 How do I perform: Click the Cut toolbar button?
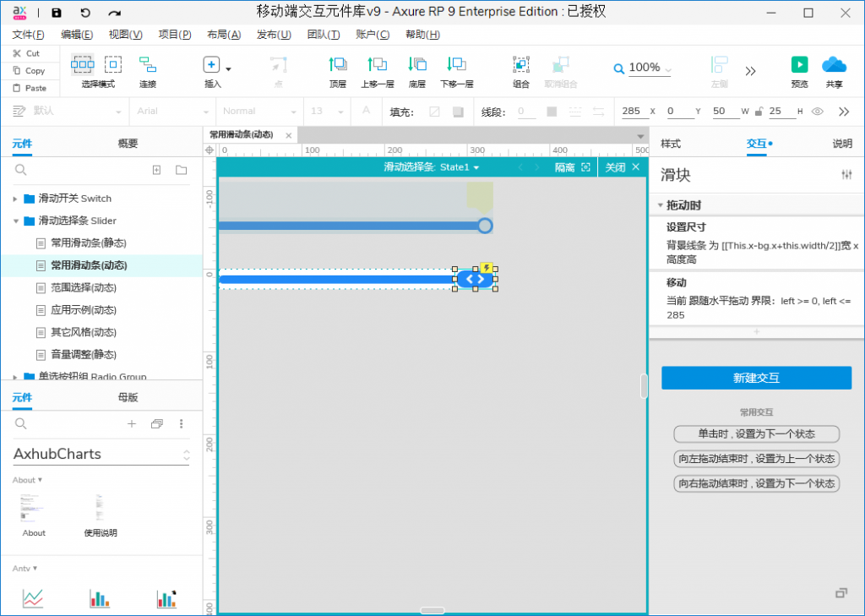coord(26,53)
